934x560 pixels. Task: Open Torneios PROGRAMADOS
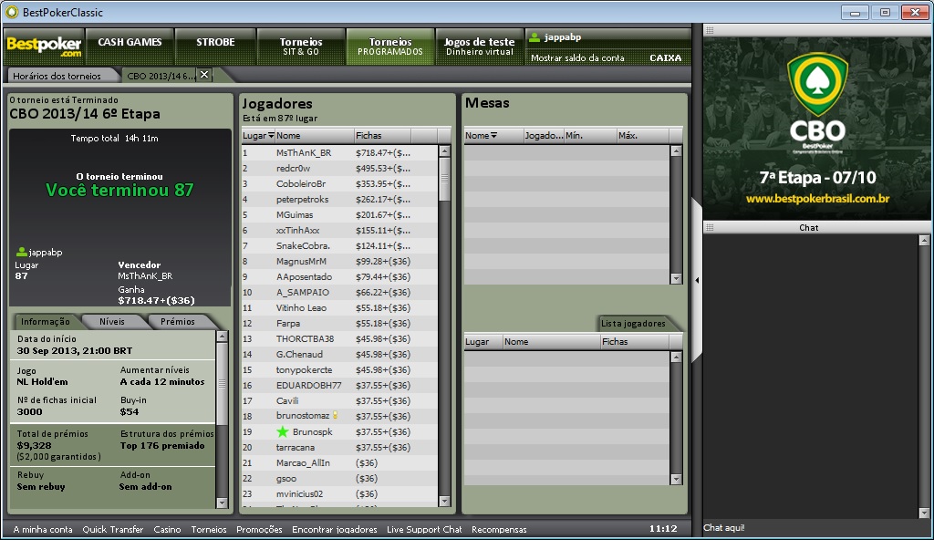[390, 46]
